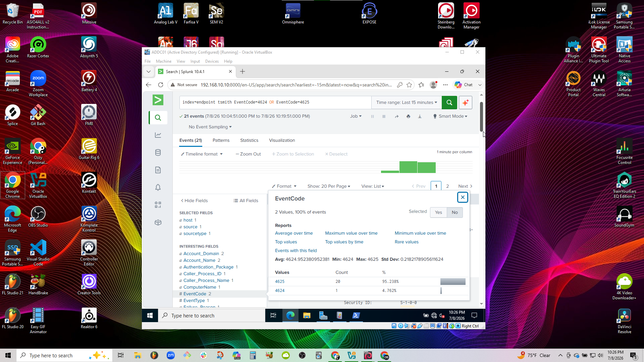This screenshot has width=644, height=362.
Task: Pause the search job
Action: click(x=372, y=116)
